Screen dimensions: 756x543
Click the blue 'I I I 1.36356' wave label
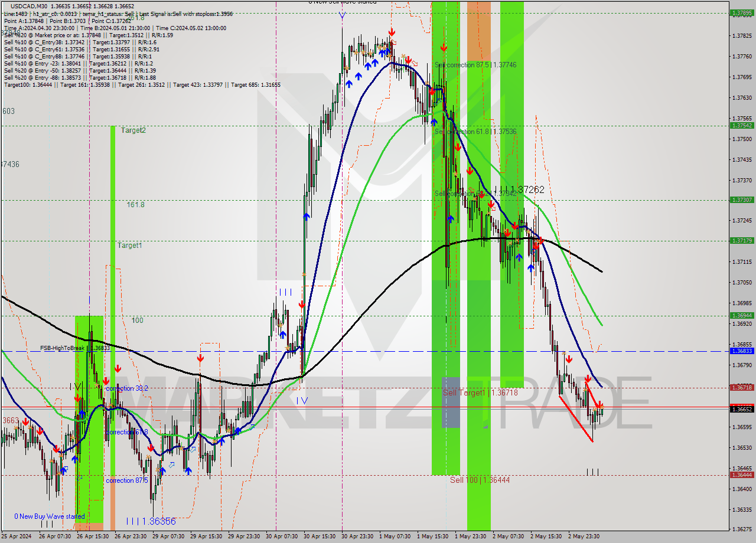tap(151, 522)
